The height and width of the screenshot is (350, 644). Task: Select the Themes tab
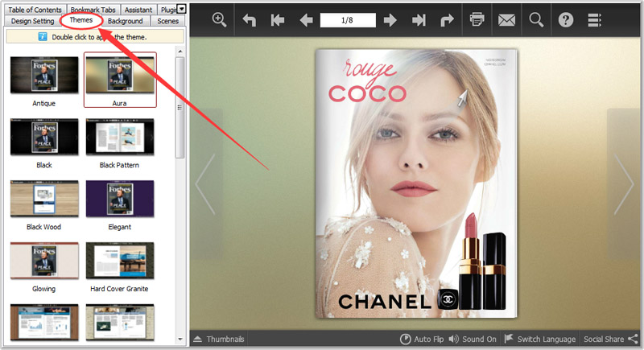point(81,20)
